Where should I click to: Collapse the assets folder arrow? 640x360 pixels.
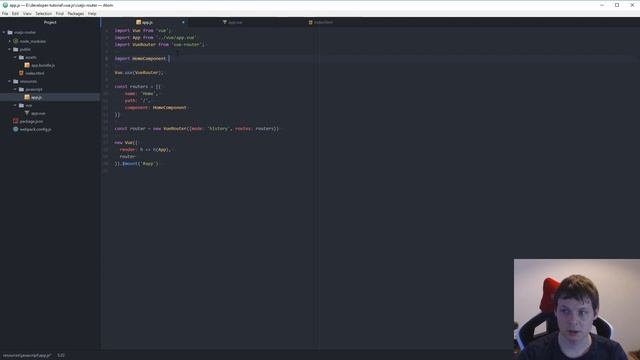point(16,57)
